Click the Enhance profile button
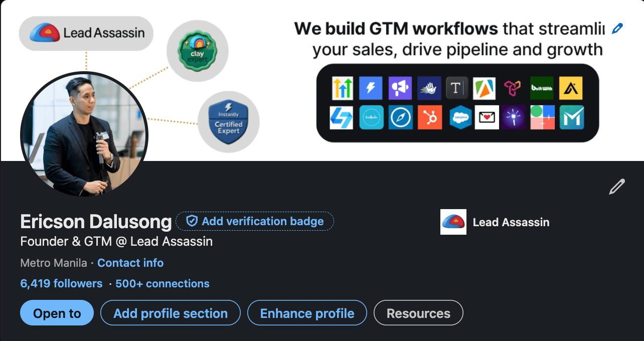Viewport: 644px width, 341px height. (307, 313)
